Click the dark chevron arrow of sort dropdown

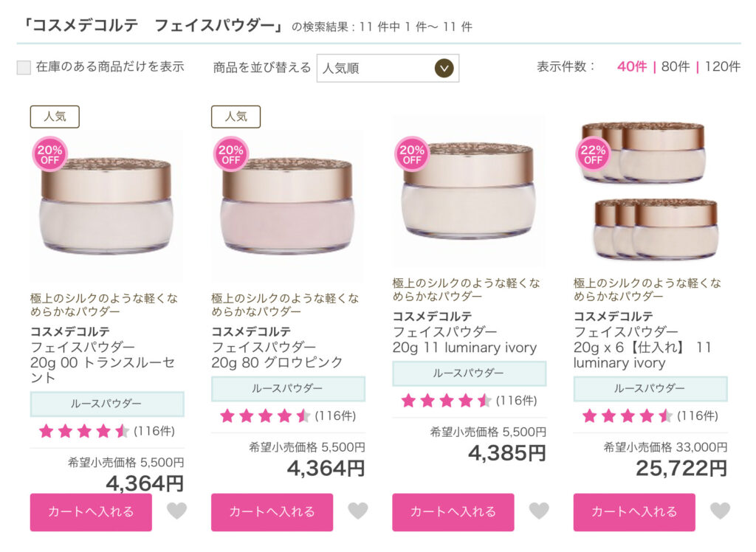click(x=444, y=68)
